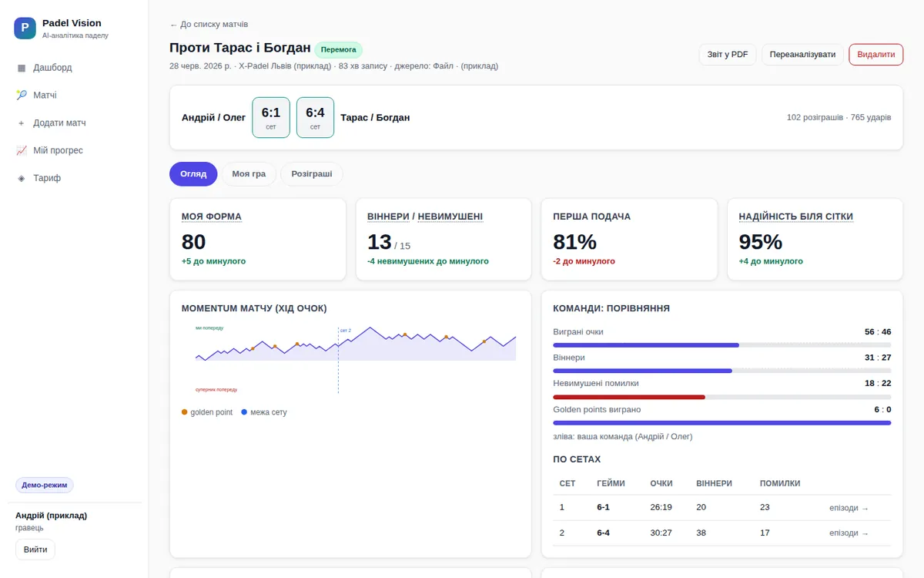Log out using the Вийти button
The image size is (924, 578).
click(x=35, y=549)
